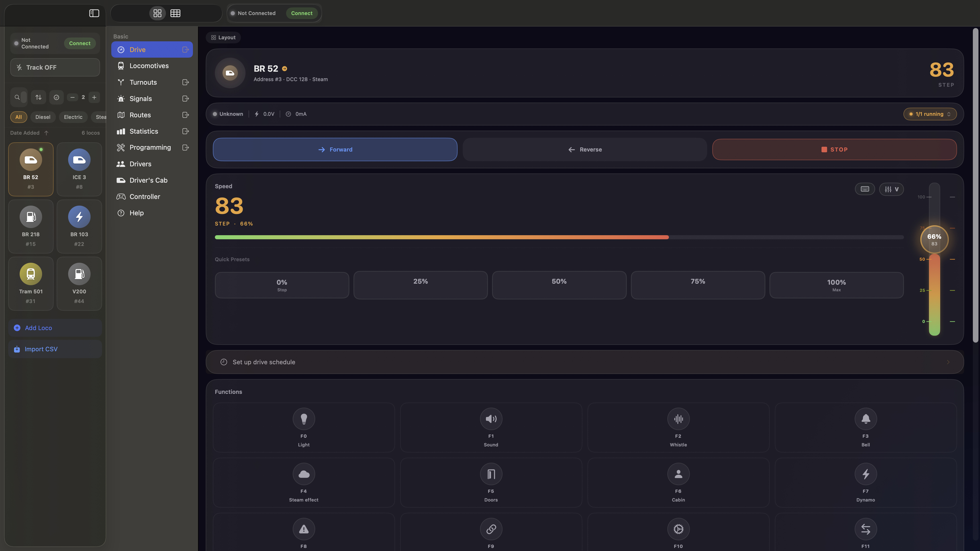
Task: Click the vertical speed slider knob
Action: pyautogui.click(x=934, y=239)
